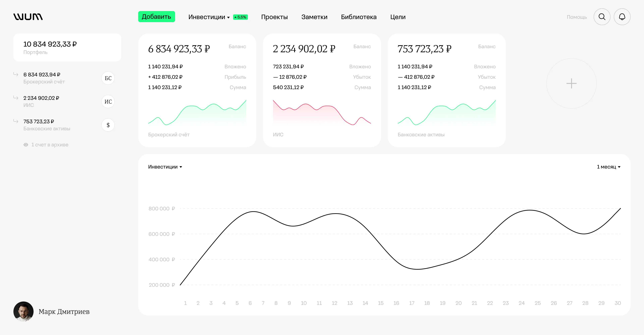Click 1 счет в архиве link
This screenshot has width=644, height=335.
pyautogui.click(x=50, y=145)
